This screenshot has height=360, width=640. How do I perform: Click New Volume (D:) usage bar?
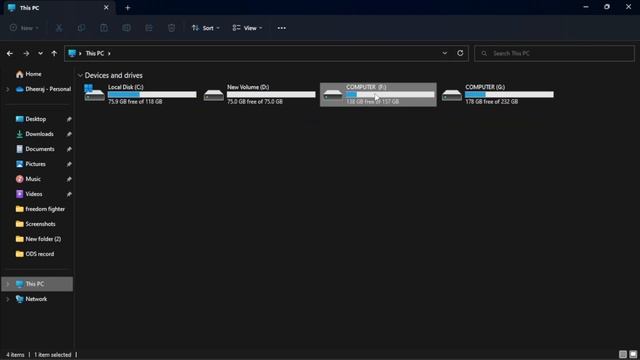coord(271,94)
